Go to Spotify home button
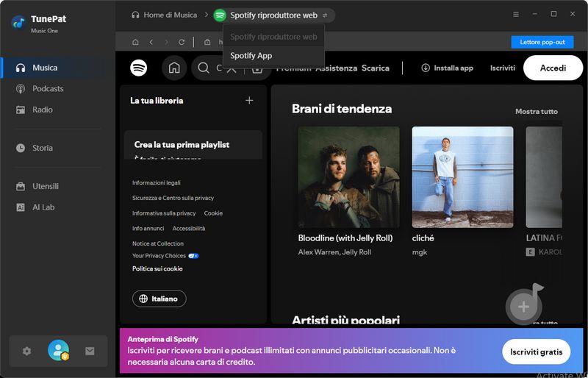This screenshot has height=378, width=588. tap(174, 68)
